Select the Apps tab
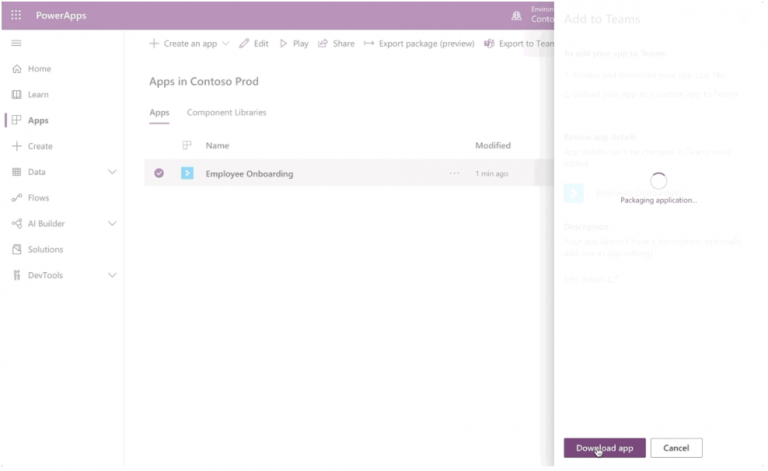 [x=159, y=113]
